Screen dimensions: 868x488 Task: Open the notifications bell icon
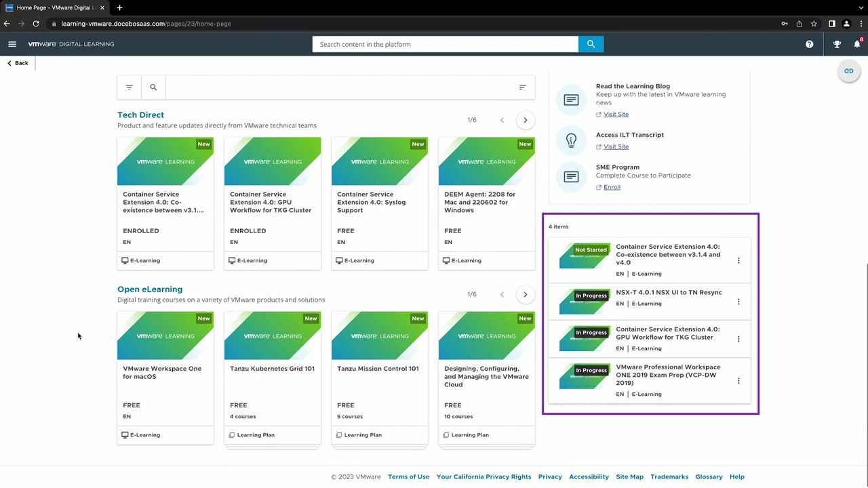[x=857, y=44]
